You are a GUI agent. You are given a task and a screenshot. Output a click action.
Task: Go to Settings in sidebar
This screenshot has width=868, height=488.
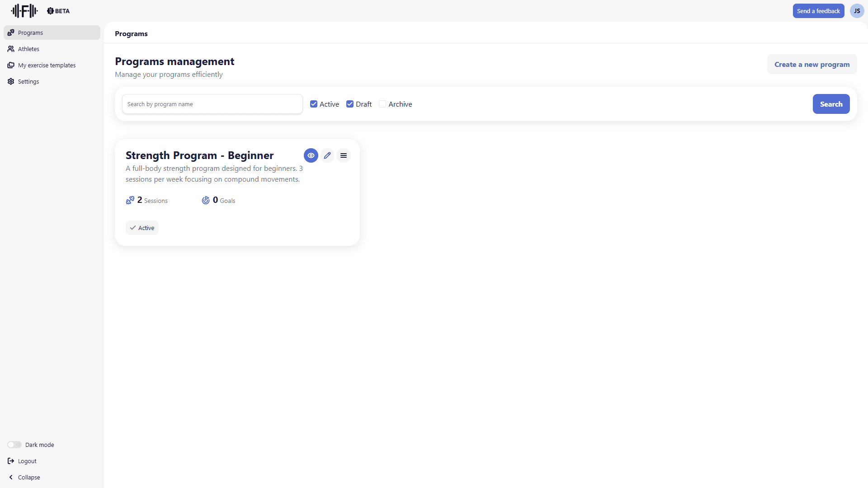(x=28, y=81)
